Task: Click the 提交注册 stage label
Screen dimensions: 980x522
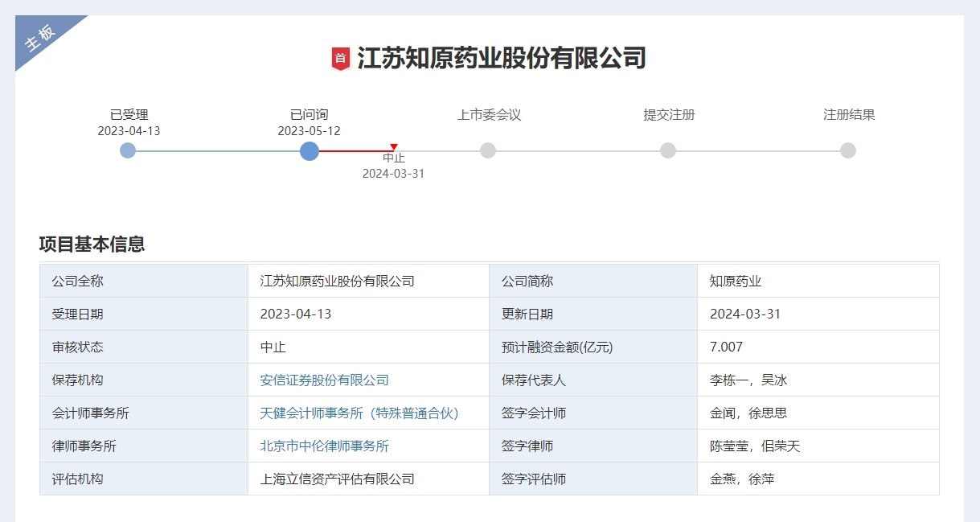Action: [x=669, y=115]
